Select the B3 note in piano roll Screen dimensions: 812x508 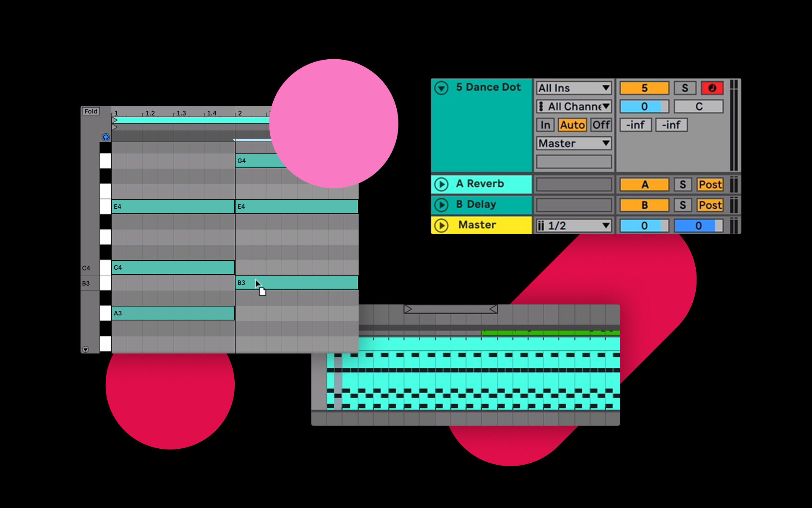[304, 283]
